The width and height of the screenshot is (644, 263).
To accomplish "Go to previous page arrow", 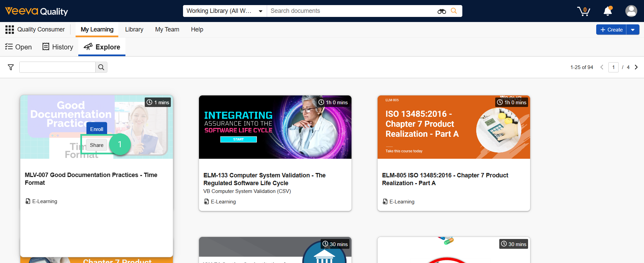I will pyautogui.click(x=602, y=67).
